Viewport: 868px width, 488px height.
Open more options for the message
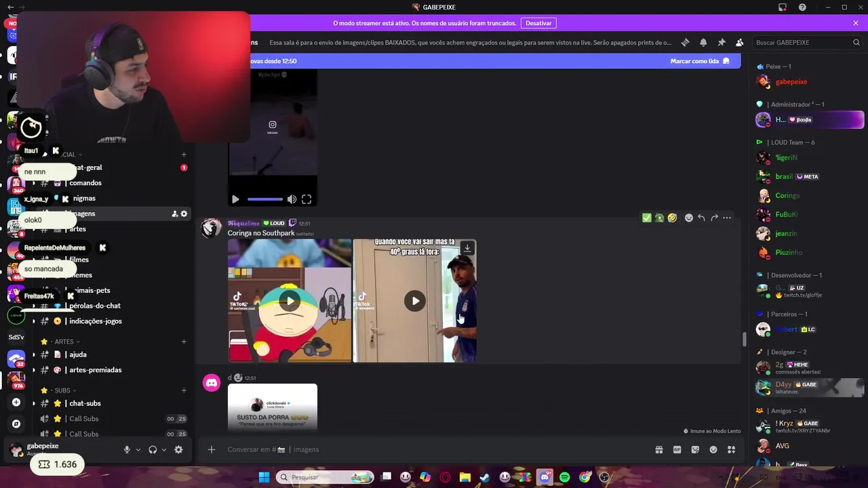point(727,218)
